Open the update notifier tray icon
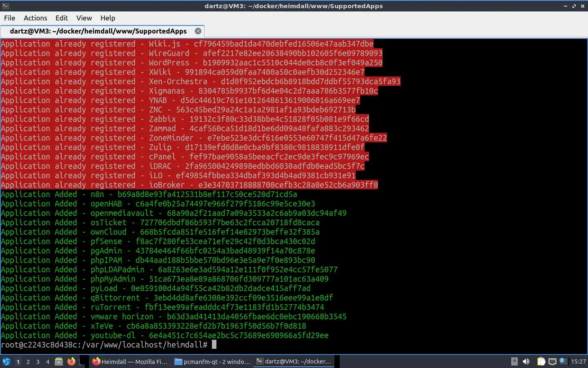Screen dimensions: 588x368 click(x=563, y=361)
